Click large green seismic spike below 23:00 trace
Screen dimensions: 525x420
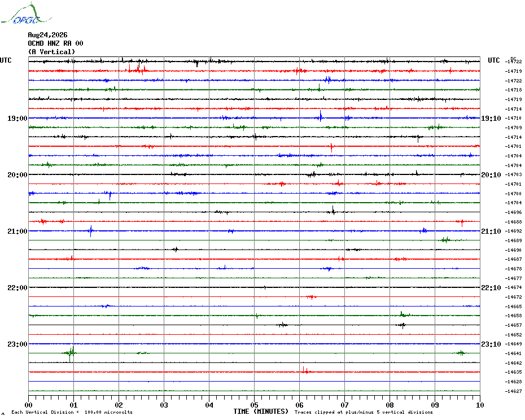(x=69, y=355)
